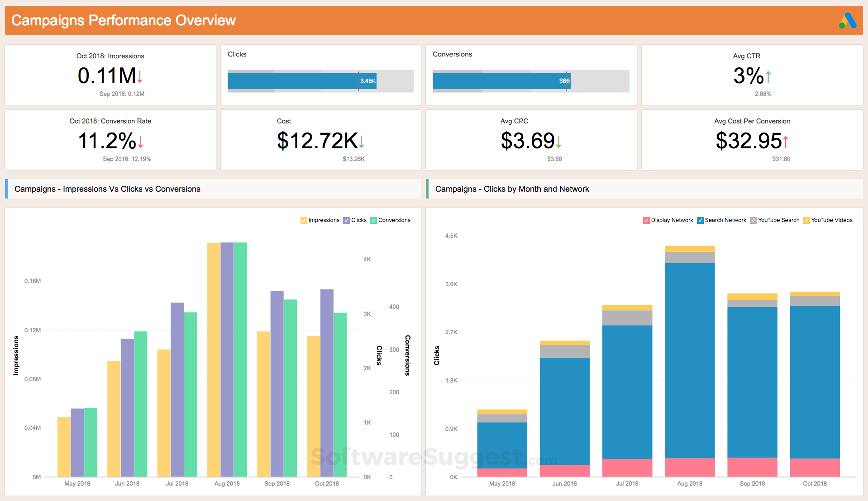
Task: Click the Search Network legend checkmark icon
Action: [x=700, y=220]
